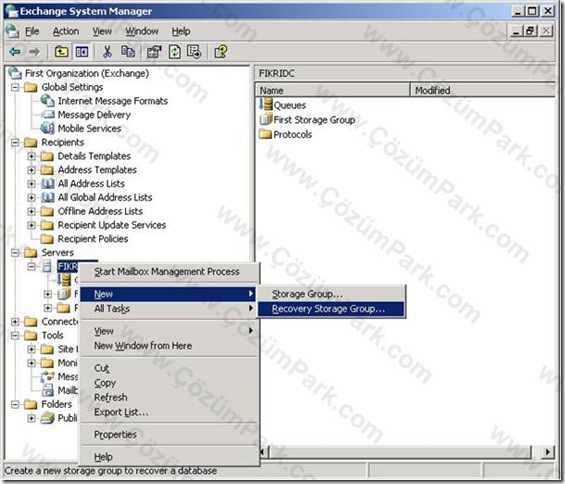Image resolution: width=565 pixels, height=484 pixels.
Task: Click the Exchange System Manager title bar icon
Action: pyautogui.click(x=12, y=11)
